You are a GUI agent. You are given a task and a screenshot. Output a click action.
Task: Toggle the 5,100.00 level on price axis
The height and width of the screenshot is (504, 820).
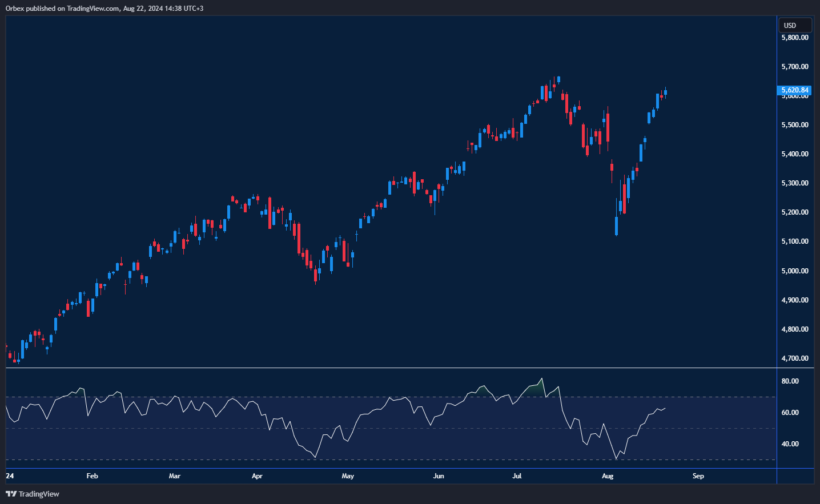795,241
